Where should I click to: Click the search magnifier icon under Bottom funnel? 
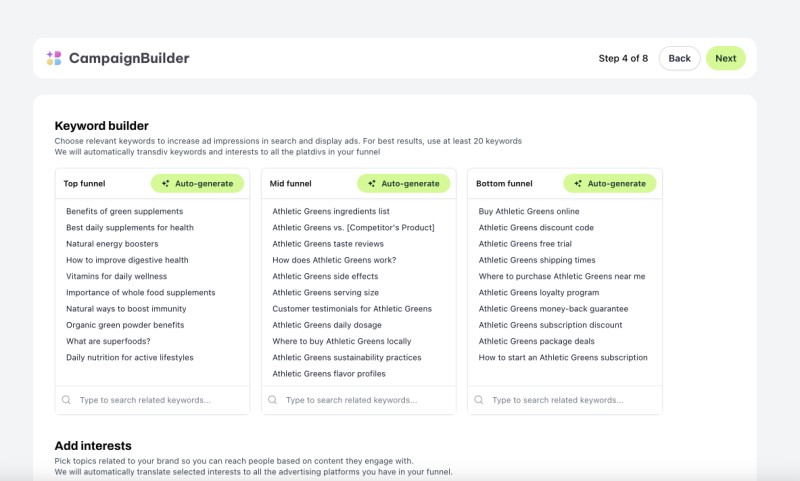(479, 400)
